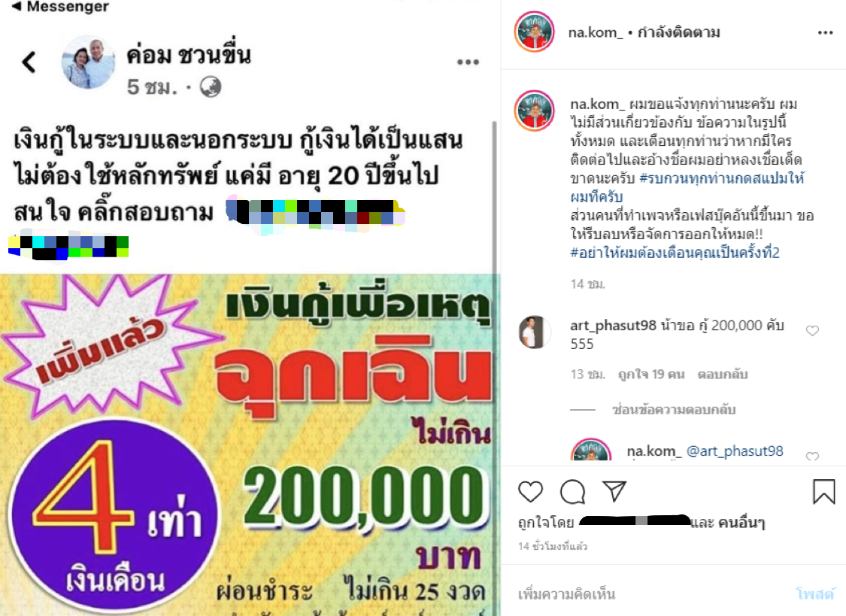This screenshot has height=616, width=846.
Task: Return to Messenger via the top link
Action: [60, 7]
